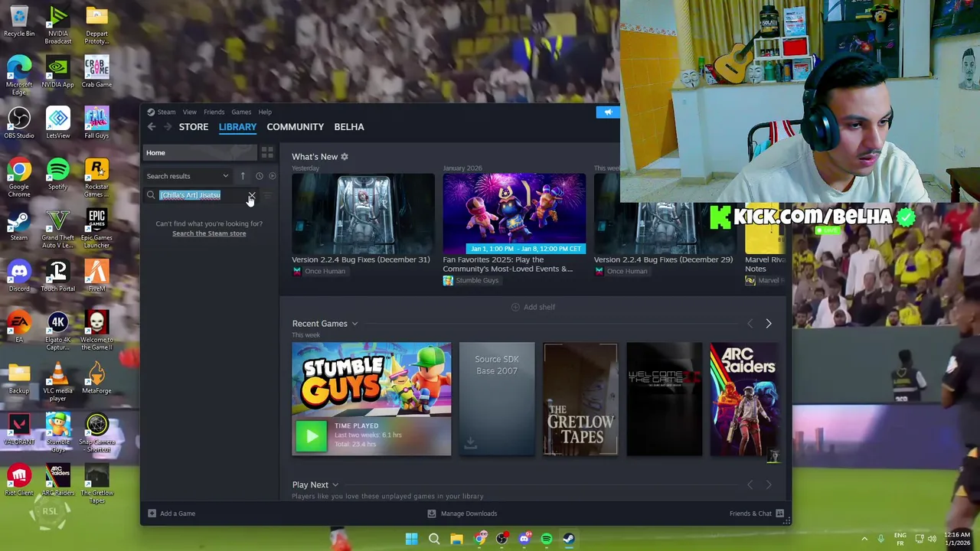This screenshot has width=980, height=551.
Task: Open the LIBRARY tab
Action: pyautogui.click(x=237, y=127)
